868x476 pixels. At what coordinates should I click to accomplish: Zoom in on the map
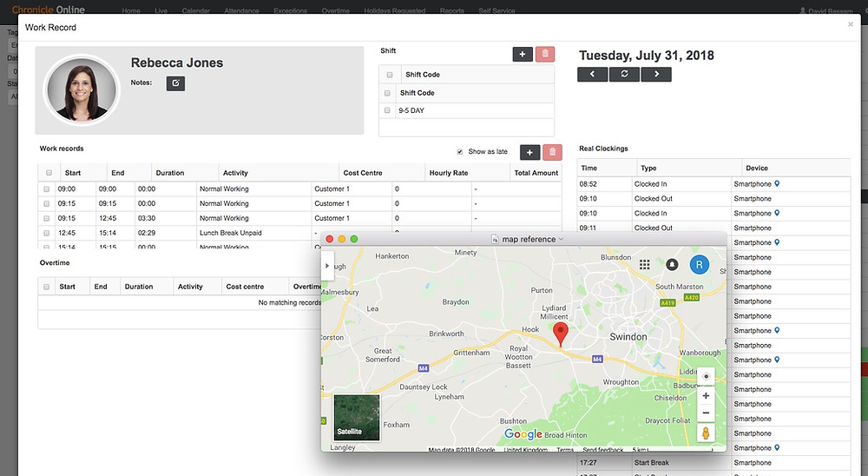(x=706, y=395)
